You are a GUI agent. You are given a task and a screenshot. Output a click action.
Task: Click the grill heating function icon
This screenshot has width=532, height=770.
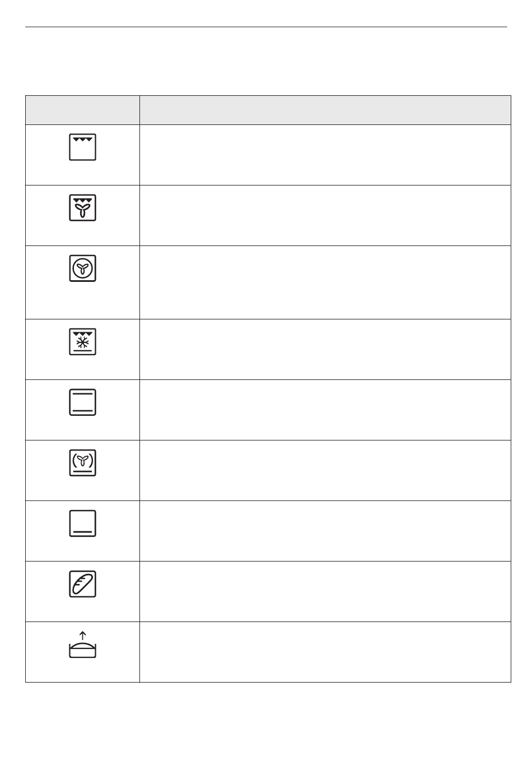tap(82, 147)
